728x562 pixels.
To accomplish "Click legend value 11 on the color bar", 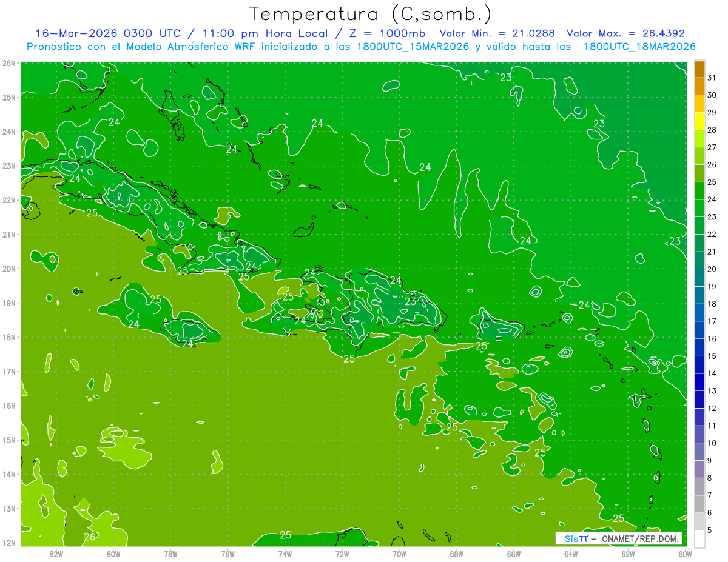I will pos(712,426).
